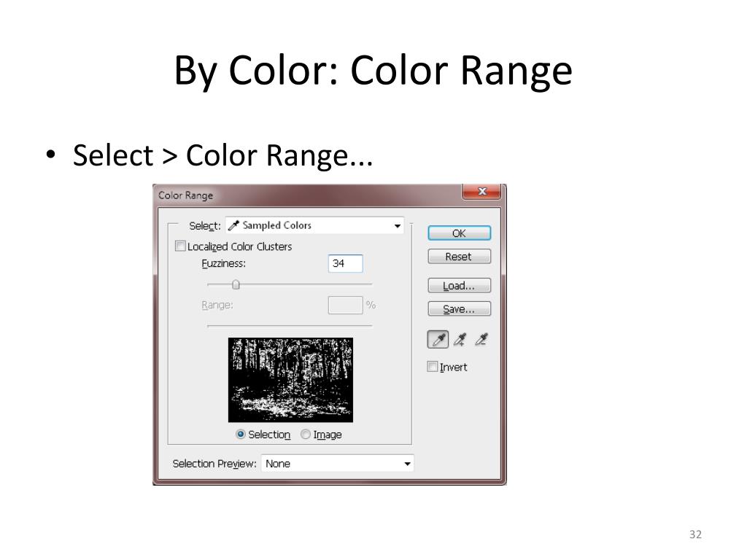Image resolution: width=747 pixels, height=560 pixels.
Task: Click the Save... button
Action: 460,309
